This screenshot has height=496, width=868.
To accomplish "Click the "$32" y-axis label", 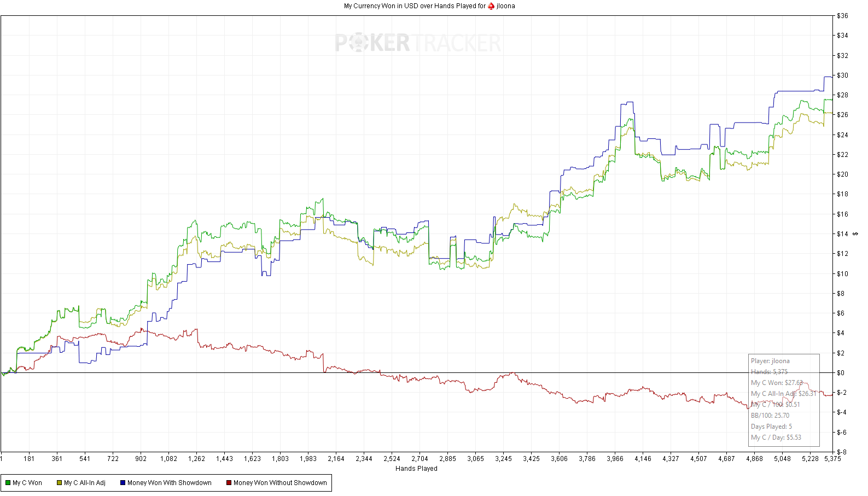I will [x=842, y=56].
